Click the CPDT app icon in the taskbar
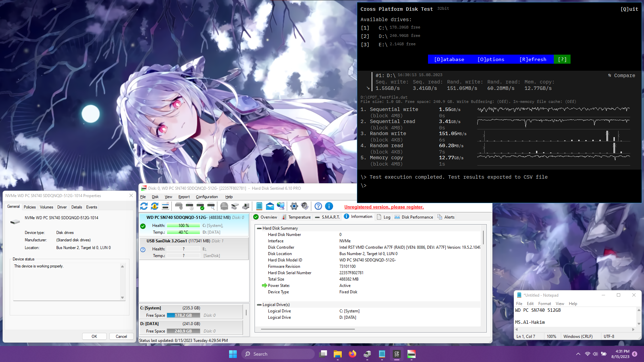This screenshot has width=644, height=362. click(x=396, y=354)
